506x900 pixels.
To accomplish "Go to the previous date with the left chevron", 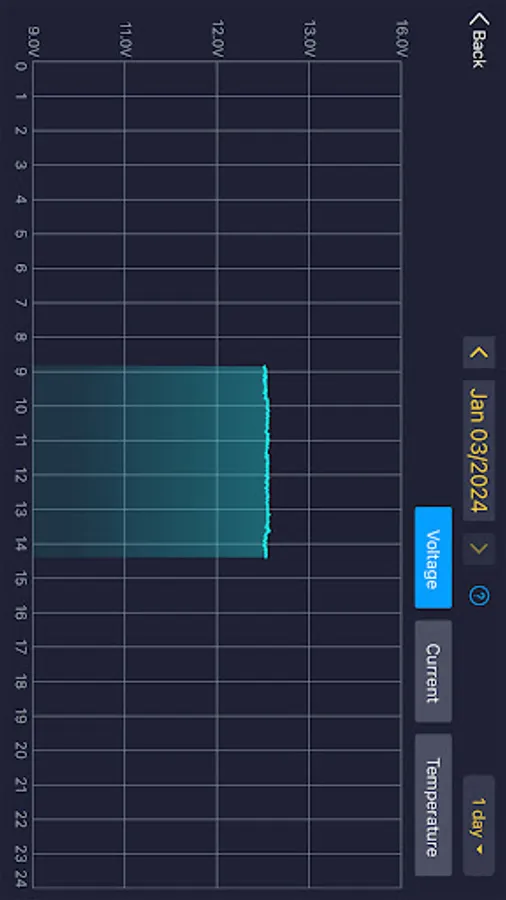I will pos(479,352).
